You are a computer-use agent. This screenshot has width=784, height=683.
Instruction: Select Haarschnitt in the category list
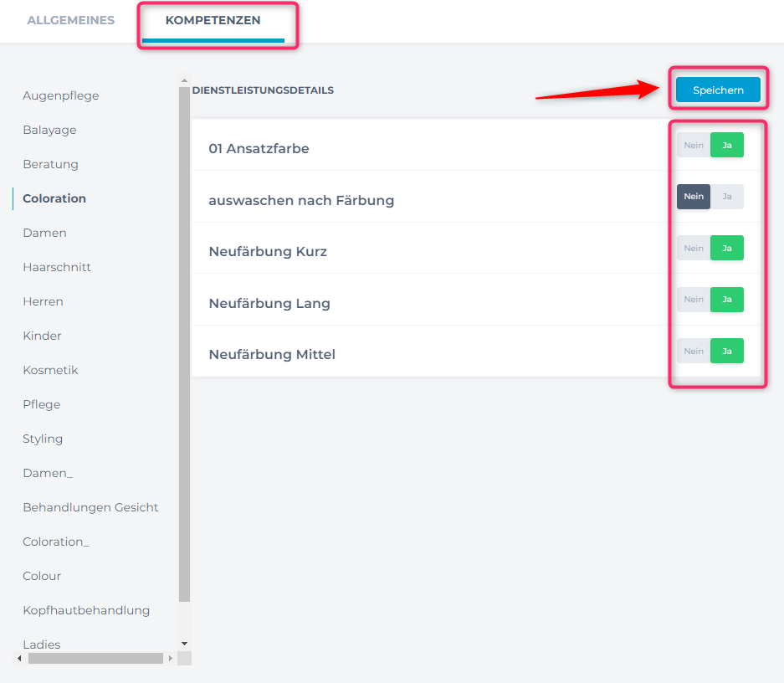[x=57, y=267]
